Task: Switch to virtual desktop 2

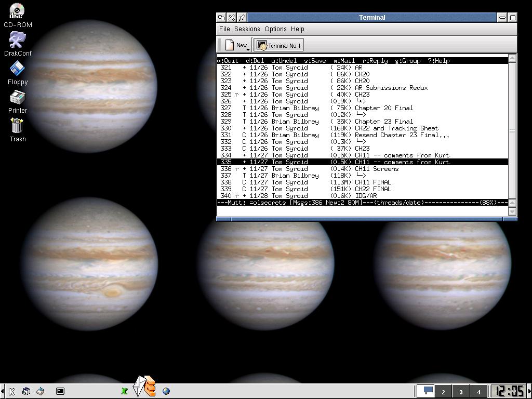Action: click(x=443, y=392)
